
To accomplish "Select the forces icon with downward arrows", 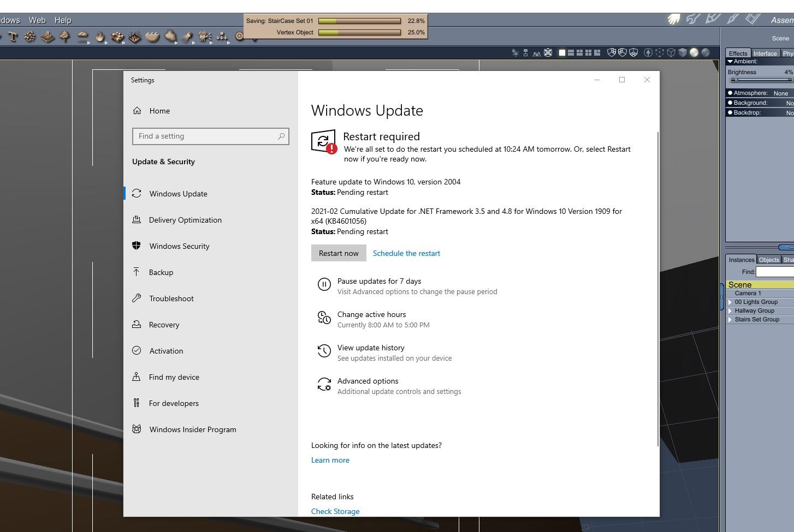I will click(x=222, y=37).
